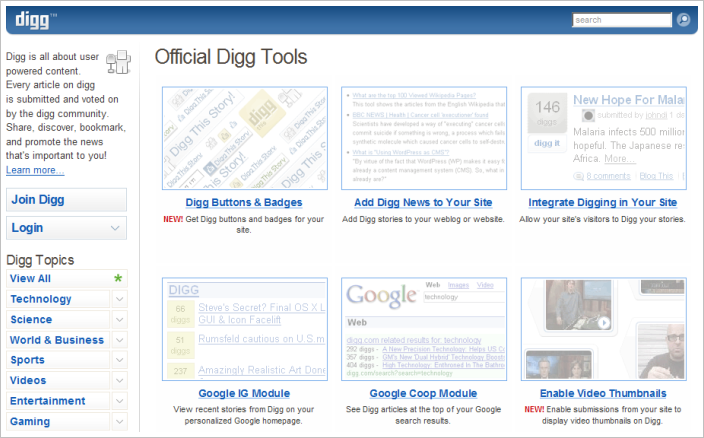Viewport: 704px width, 438px height.
Task: Click the video thumbnails preview image
Action: pyautogui.click(x=604, y=329)
